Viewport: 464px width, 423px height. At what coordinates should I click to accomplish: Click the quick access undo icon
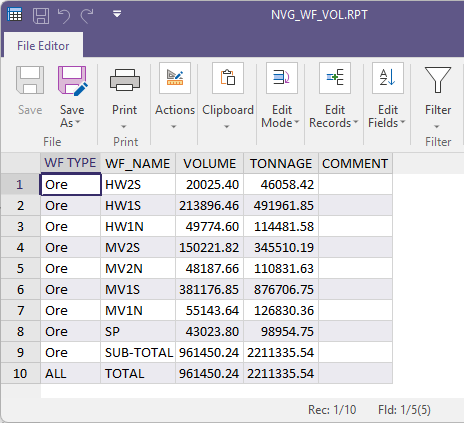pos(64,16)
